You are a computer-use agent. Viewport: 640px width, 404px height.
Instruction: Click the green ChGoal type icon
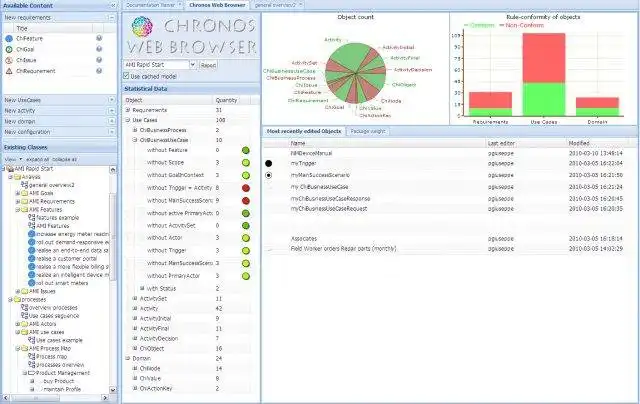point(9,49)
